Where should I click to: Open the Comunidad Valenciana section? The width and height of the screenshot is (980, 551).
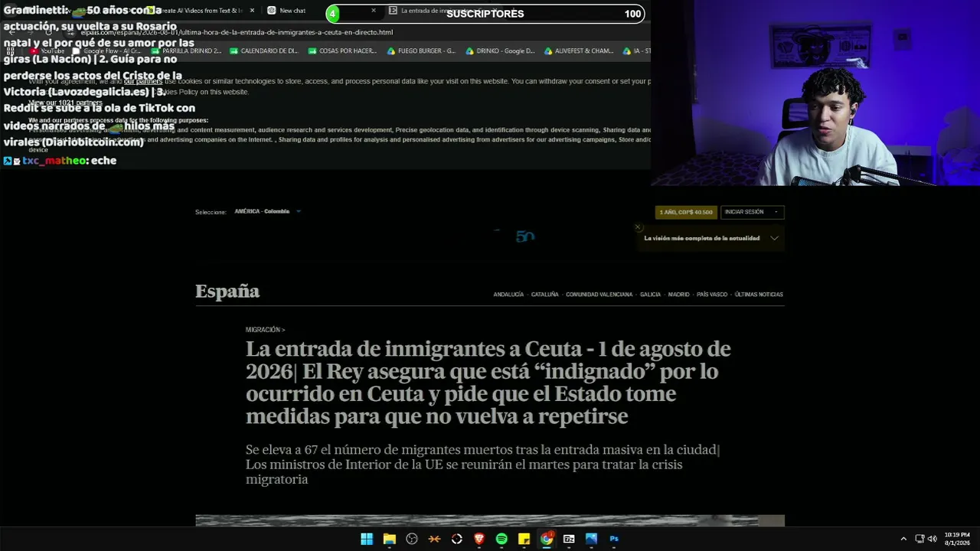point(599,295)
